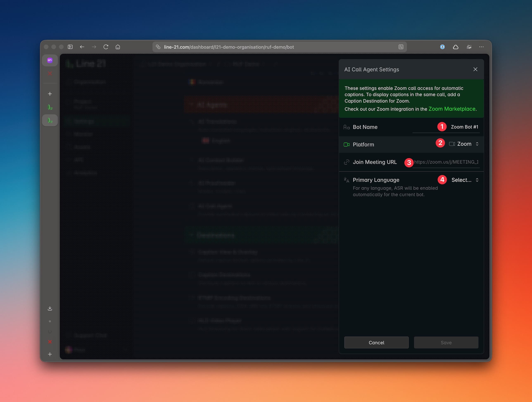The image size is (532, 402).
Task: Click the Cancel button
Action: pos(376,342)
